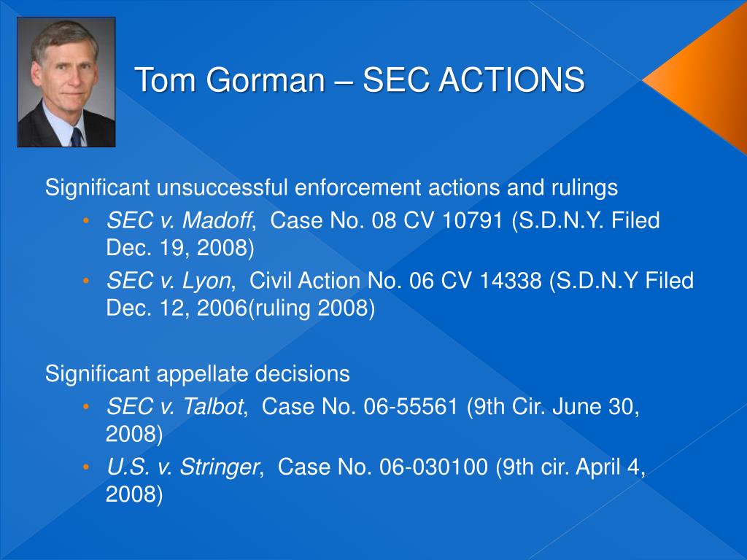The width and height of the screenshot is (747, 560).
Task: Select 'Case No. 06-030100' text
Action: click(x=383, y=467)
